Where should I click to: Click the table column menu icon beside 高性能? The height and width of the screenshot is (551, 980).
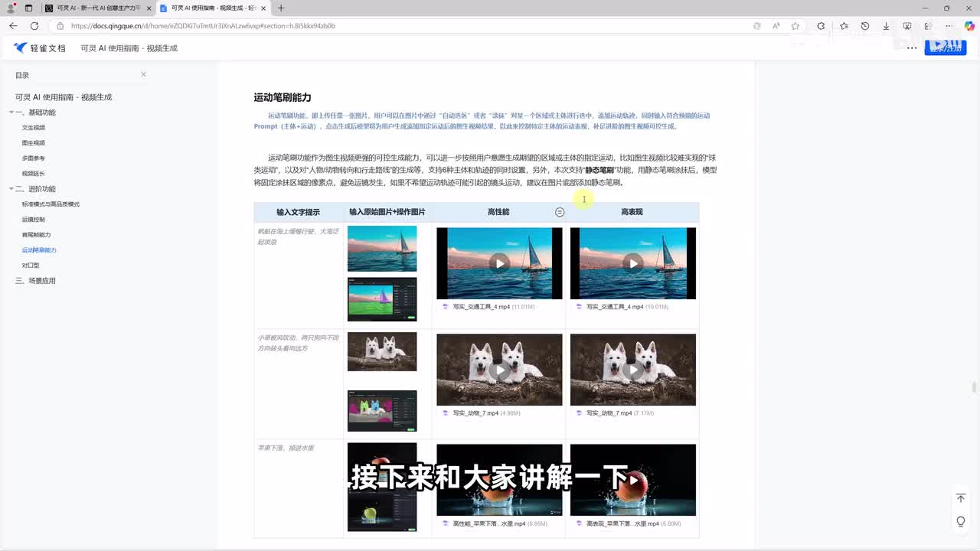point(560,212)
